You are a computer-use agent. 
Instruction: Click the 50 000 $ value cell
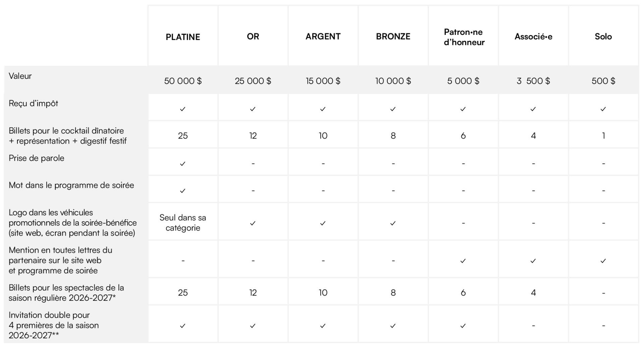183,81
